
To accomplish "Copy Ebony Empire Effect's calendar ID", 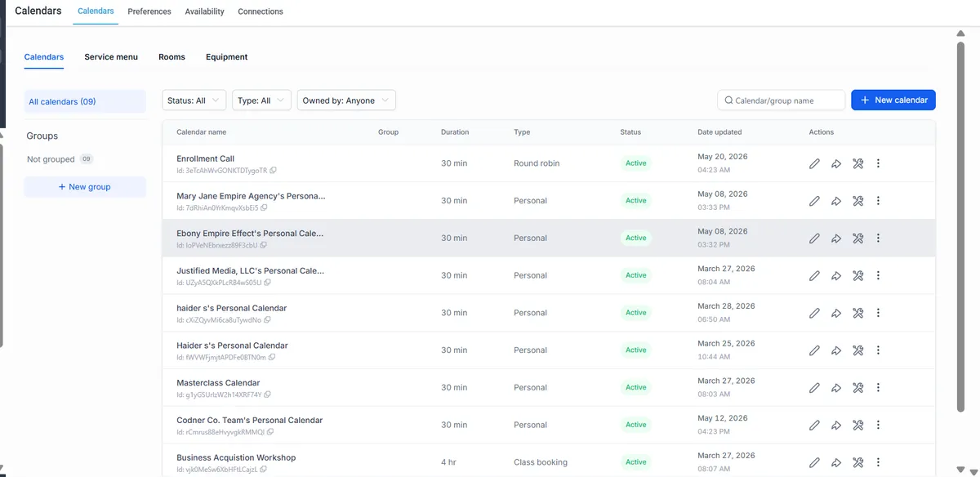I will click(x=263, y=245).
